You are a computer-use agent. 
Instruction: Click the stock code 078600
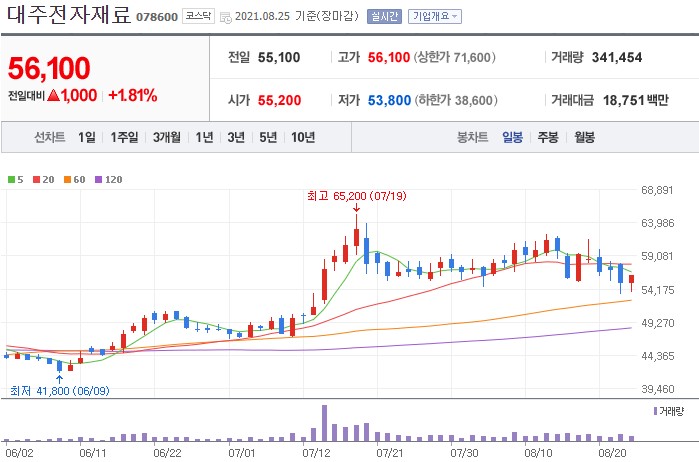point(157,17)
